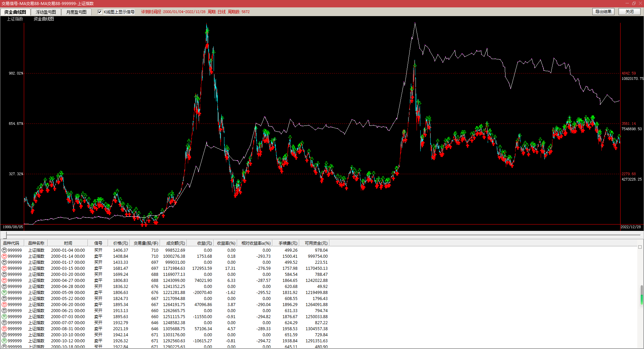
Task: Click the 2279.68 right axis value
Action: pyautogui.click(x=629, y=174)
